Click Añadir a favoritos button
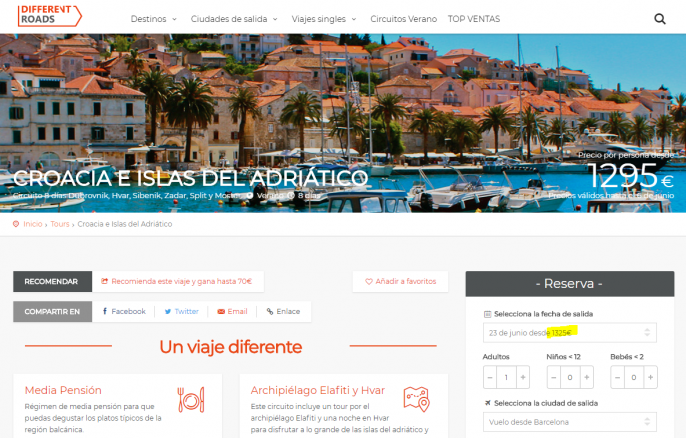Viewport: 686px width, 438px height. 400,282
